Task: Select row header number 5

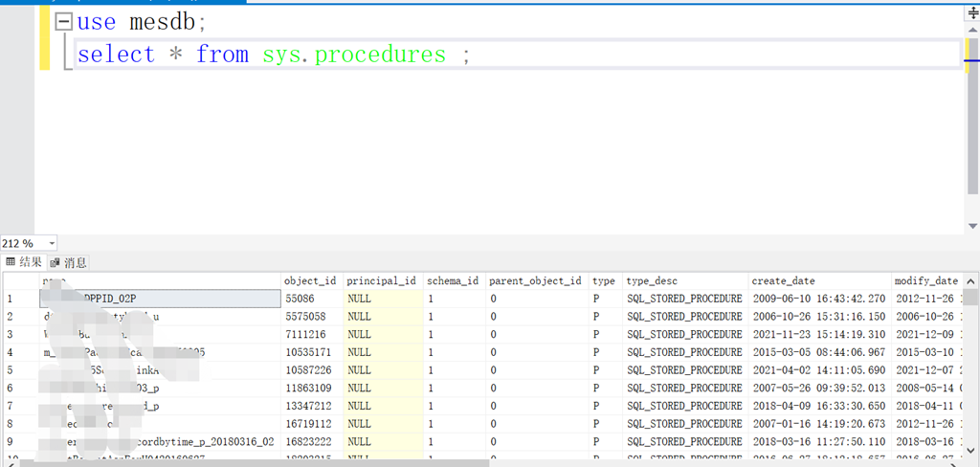Action: [21, 370]
